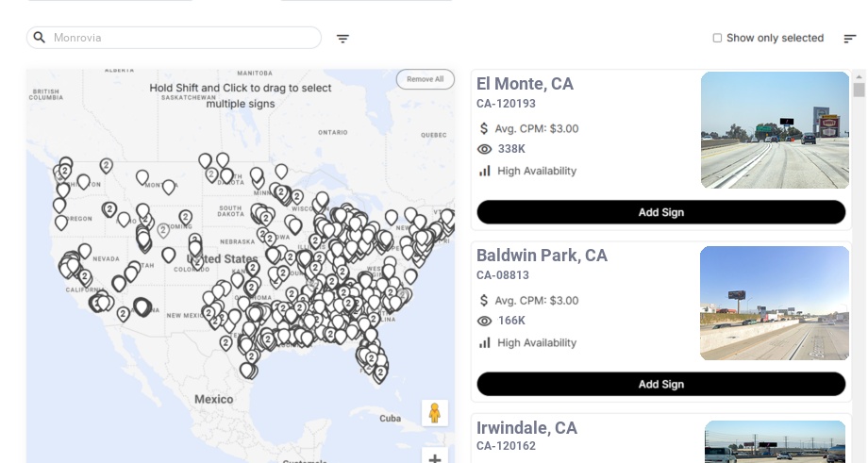Click the listings scrollbar thumb
Screen dimensions: 868x463
point(859,90)
